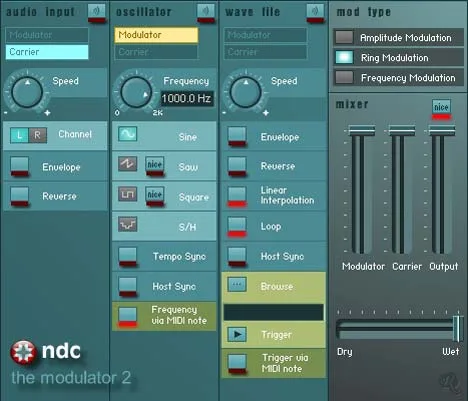Viewport: 468px width, 401px height.
Task: Toggle Frequency via MIDI note
Action: pyautogui.click(x=128, y=317)
